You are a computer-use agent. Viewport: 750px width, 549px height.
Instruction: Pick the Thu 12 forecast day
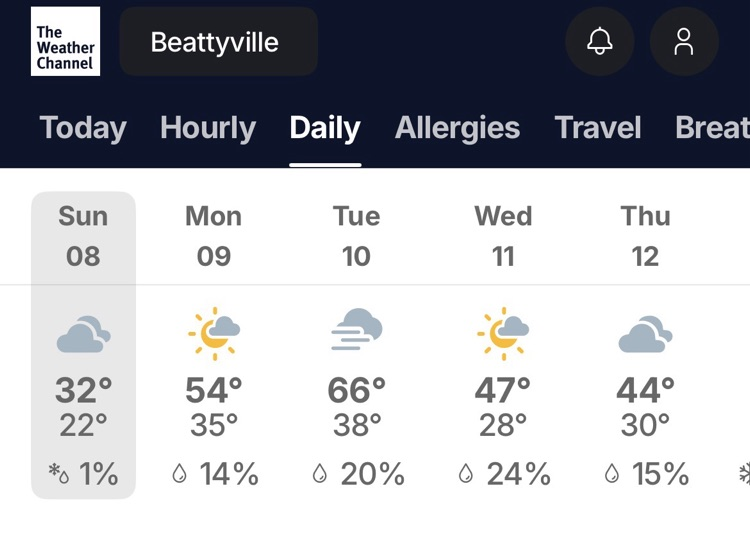point(645,237)
